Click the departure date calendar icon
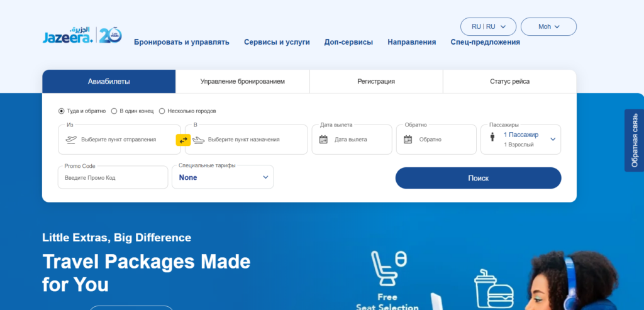Screen dimensions: 644x310 click(324, 140)
